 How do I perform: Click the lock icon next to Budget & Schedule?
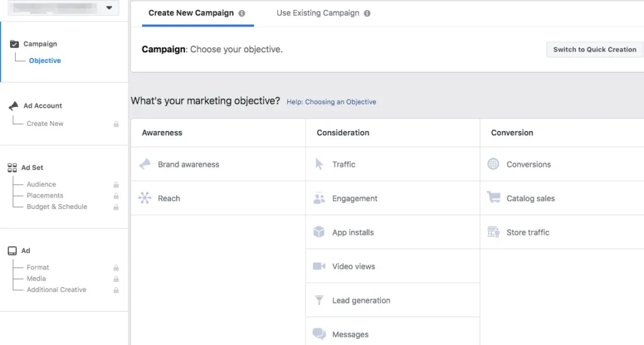(116, 207)
